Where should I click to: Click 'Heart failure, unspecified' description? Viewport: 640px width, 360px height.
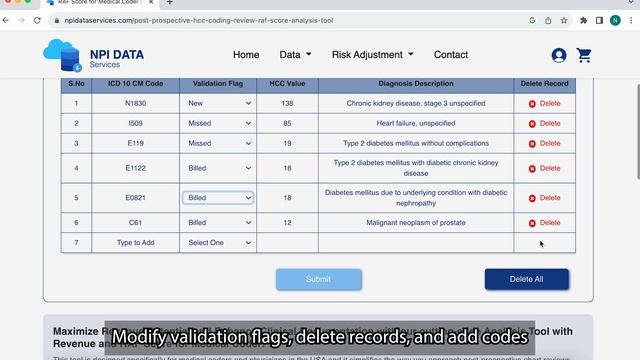coord(416,123)
